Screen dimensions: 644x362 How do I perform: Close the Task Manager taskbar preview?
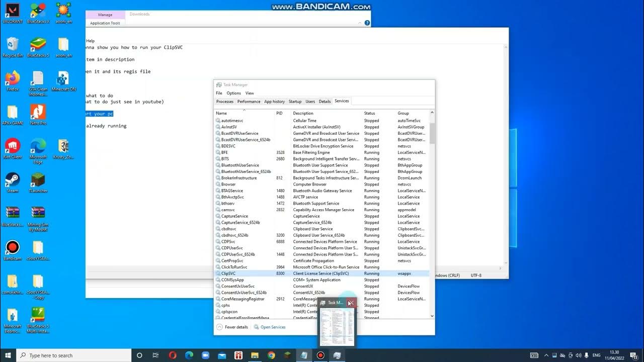[x=351, y=303]
